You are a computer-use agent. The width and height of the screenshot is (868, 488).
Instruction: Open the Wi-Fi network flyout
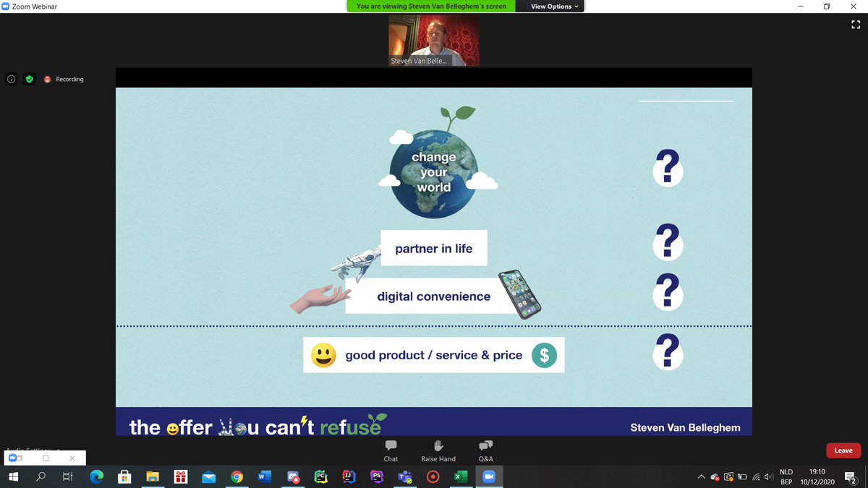756,476
